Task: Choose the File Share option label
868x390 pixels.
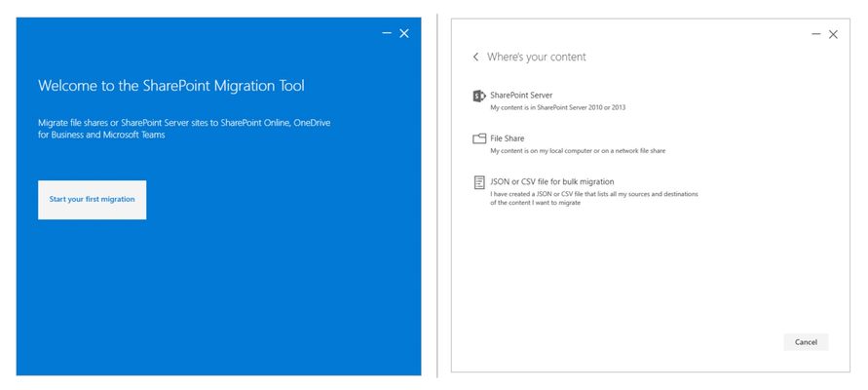Action: click(508, 138)
